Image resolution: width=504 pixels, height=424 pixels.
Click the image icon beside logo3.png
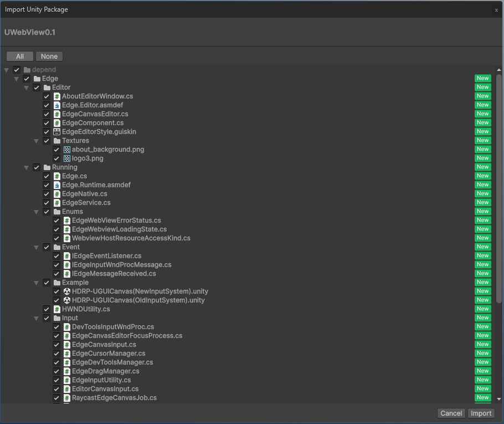pos(65,158)
